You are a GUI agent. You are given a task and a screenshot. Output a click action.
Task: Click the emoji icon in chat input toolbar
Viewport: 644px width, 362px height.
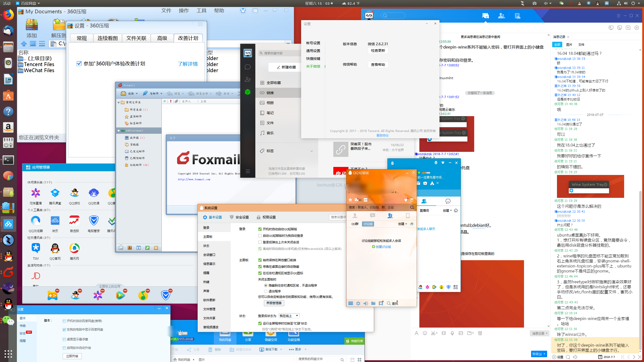[425, 333]
